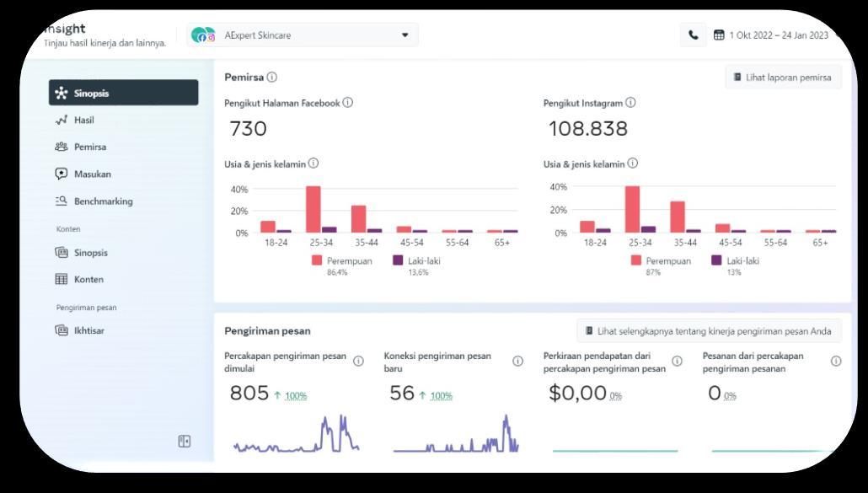Screen dimensions: 868x493
Task: Click info icon beside Pengikut Instagram
Action: 630,102
